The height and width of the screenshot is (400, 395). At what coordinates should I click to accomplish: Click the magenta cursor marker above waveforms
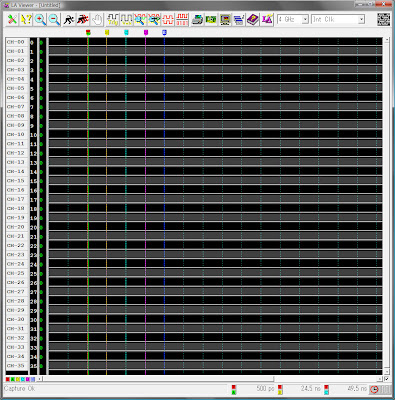[146, 32]
